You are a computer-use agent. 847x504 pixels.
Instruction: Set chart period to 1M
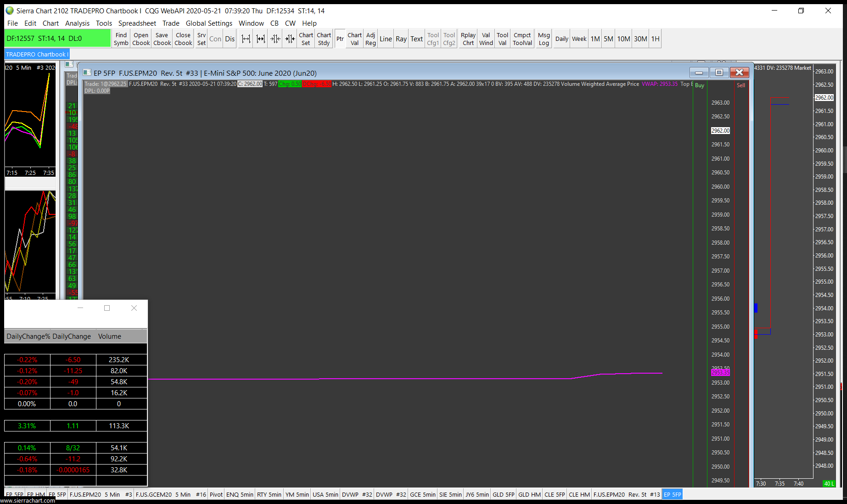click(595, 39)
